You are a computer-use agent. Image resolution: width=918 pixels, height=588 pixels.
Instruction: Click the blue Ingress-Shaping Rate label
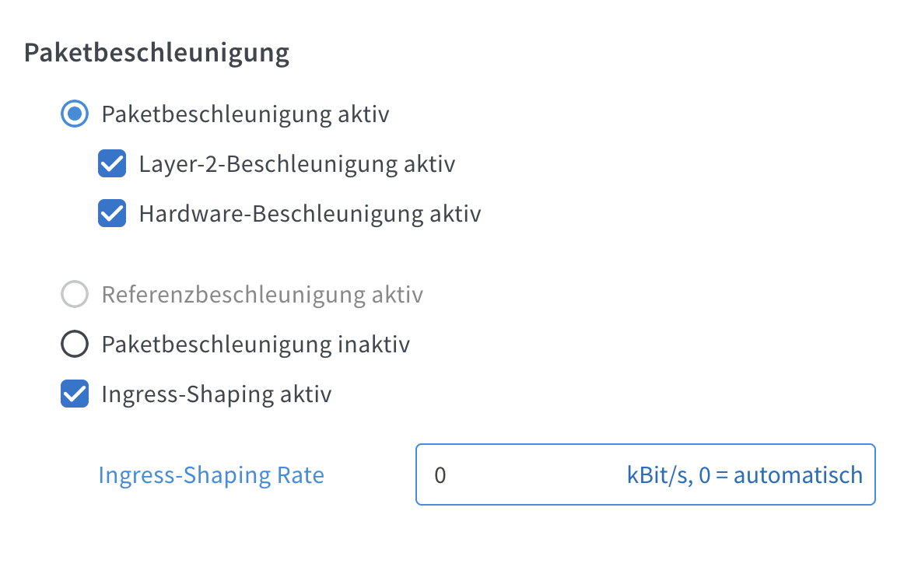click(x=211, y=474)
